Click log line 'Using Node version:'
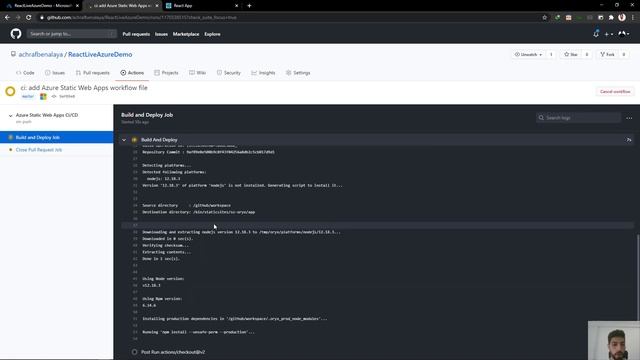 pos(163,279)
